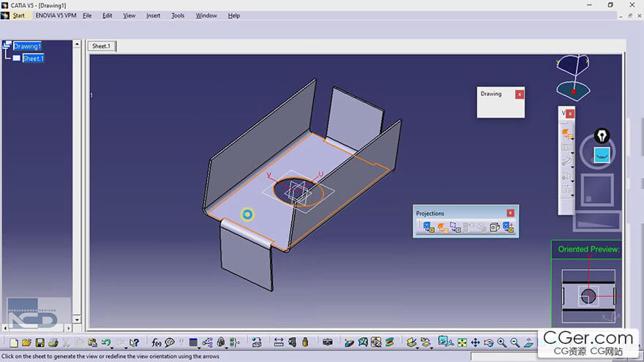Expand the details icon dropdown in Views toolbar

click(572, 167)
